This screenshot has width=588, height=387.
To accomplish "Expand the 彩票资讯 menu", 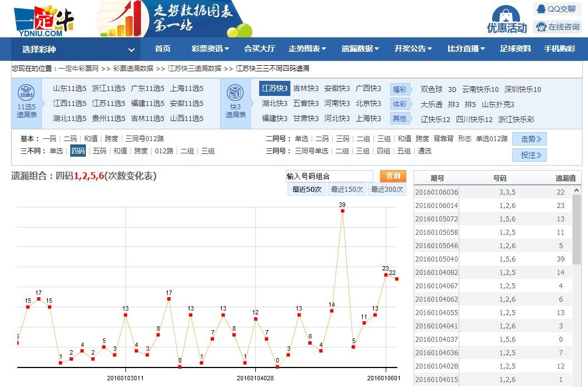I will click(210, 49).
